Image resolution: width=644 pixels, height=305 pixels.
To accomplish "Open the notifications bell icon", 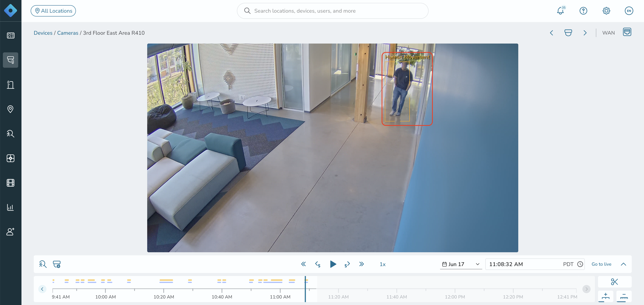I will pos(560,11).
